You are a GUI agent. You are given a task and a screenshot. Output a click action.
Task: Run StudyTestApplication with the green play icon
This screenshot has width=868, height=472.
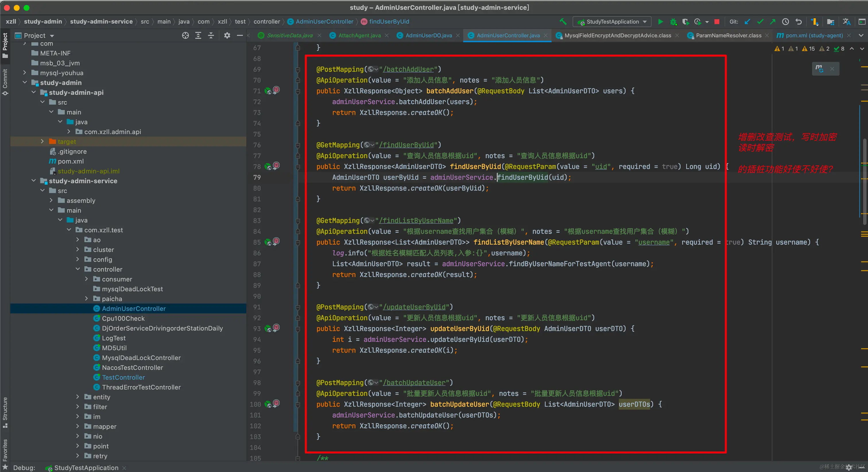660,22
